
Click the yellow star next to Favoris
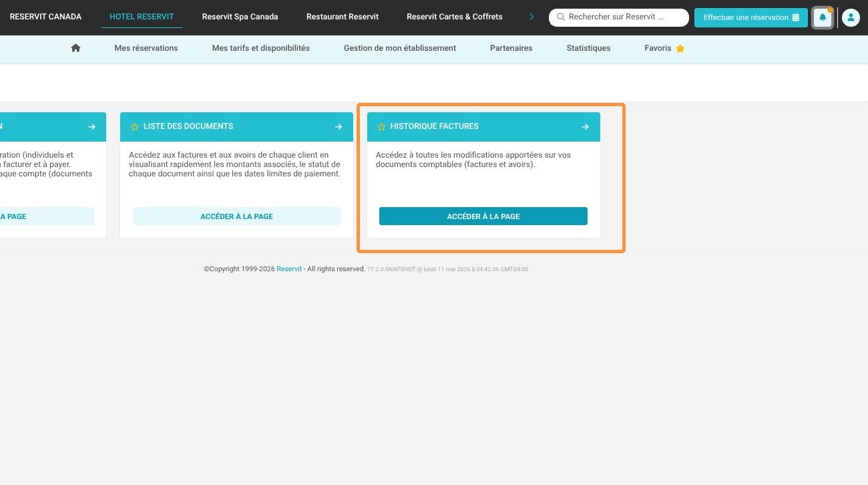pos(680,48)
